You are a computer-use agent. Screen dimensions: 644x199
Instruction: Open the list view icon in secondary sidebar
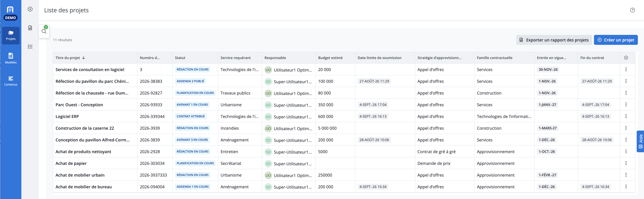30,47
